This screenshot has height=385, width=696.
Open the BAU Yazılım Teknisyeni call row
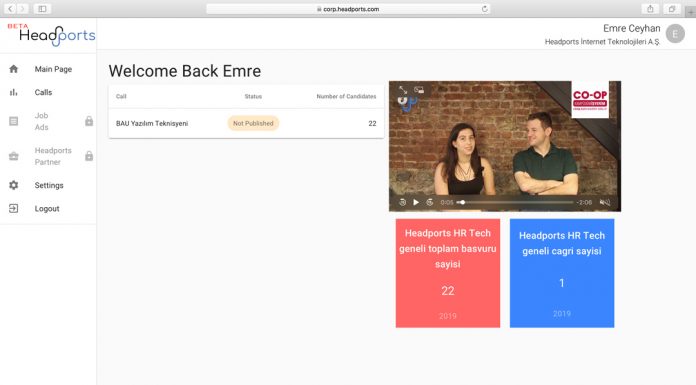pos(246,123)
